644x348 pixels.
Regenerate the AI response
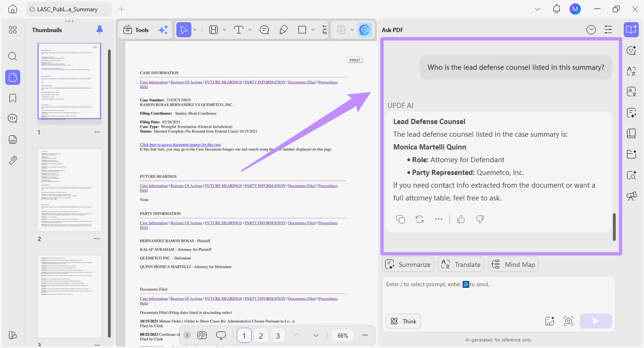tap(420, 219)
